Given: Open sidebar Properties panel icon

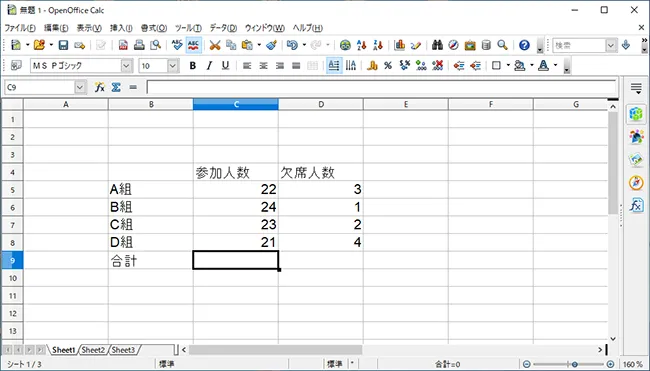Looking at the screenshot, I should click(x=636, y=114).
